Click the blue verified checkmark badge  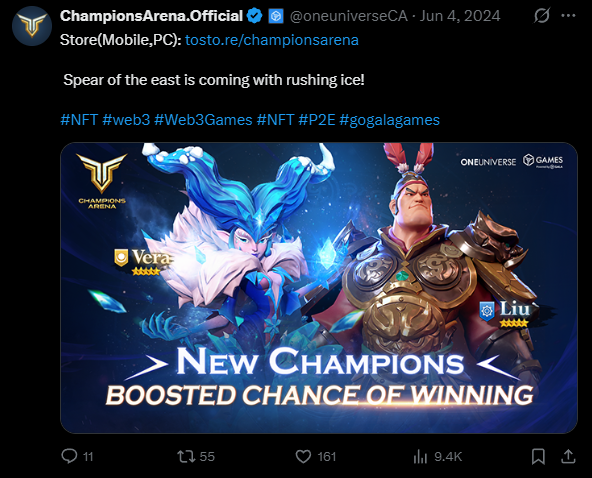click(x=254, y=16)
